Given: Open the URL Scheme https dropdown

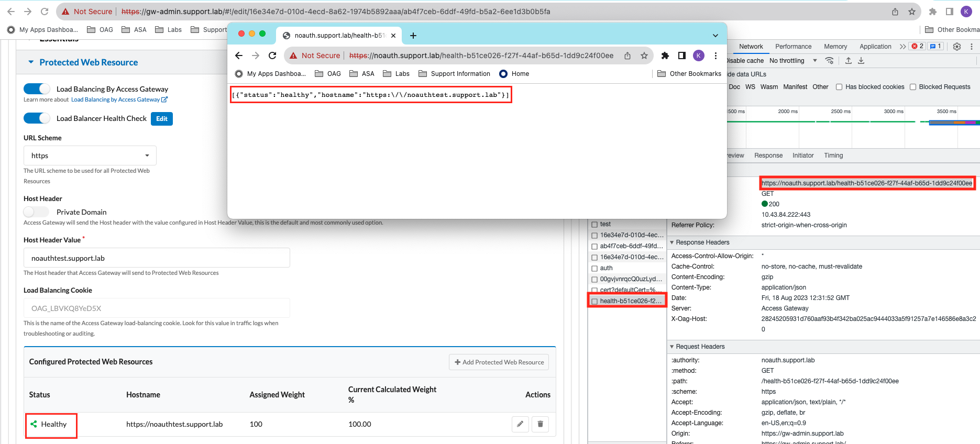Looking at the screenshot, I should point(90,156).
